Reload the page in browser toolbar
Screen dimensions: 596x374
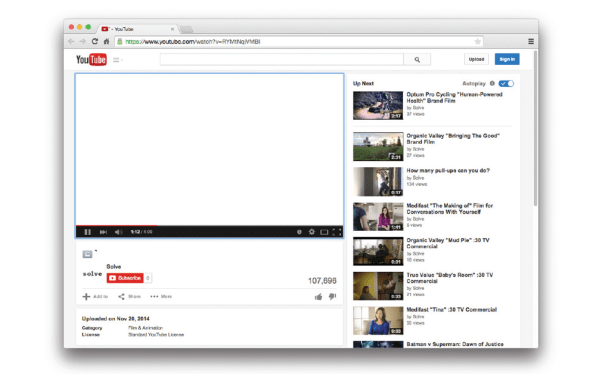click(95, 41)
